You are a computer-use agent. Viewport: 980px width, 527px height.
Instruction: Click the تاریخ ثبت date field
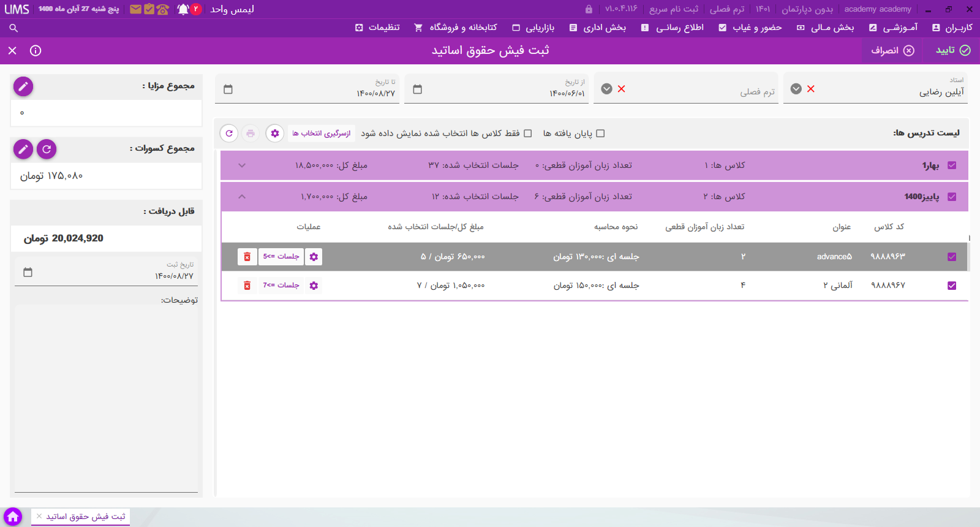(x=107, y=271)
